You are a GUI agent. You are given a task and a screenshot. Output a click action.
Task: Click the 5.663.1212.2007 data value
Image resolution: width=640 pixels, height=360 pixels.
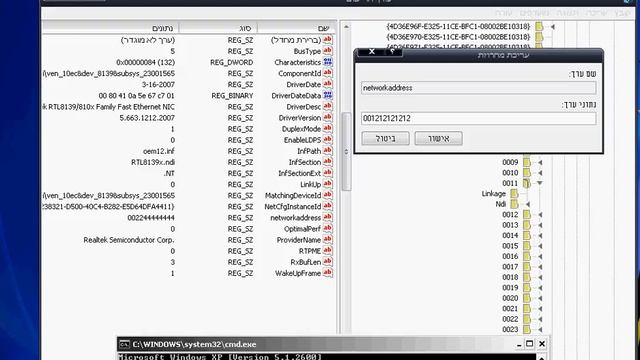pos(147,118)
